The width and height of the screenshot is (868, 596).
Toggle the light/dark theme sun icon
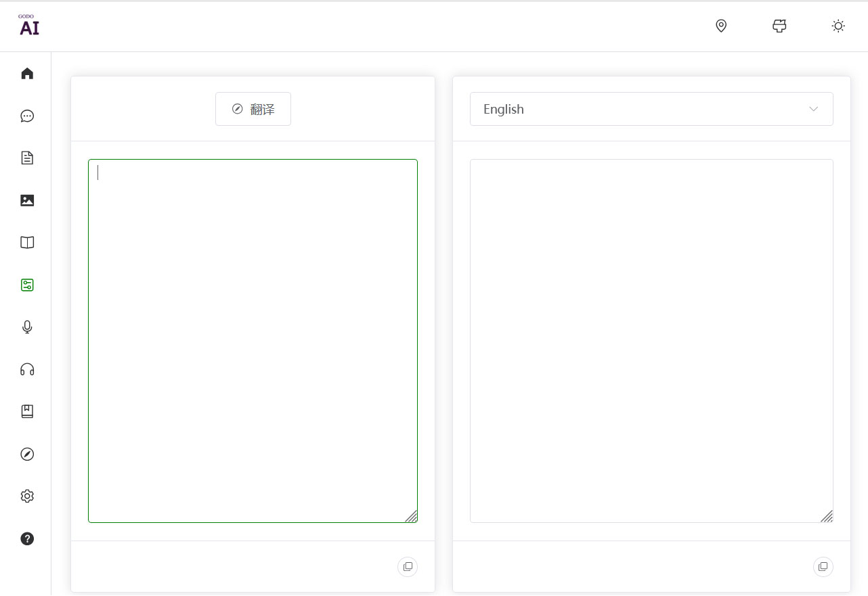tap(838, 26)
